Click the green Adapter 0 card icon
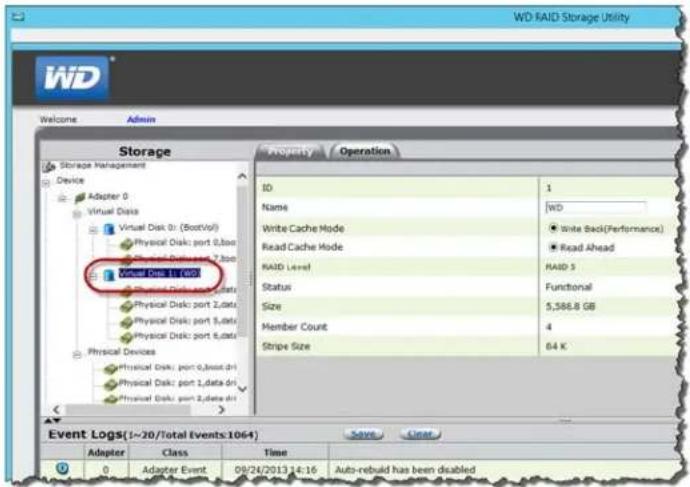Image resolution: width=690 pixels, height=487 pixels. pos(80,197)
